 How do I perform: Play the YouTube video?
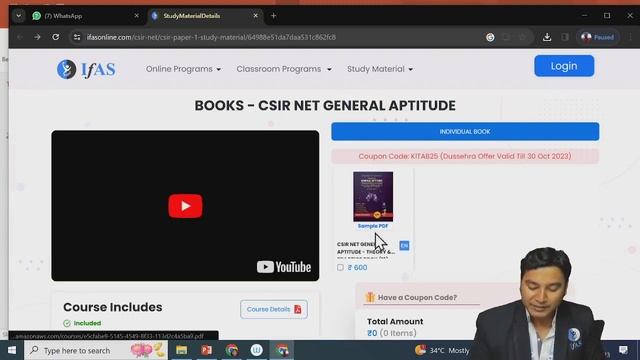pyautogui.click(x=185, y=206)
